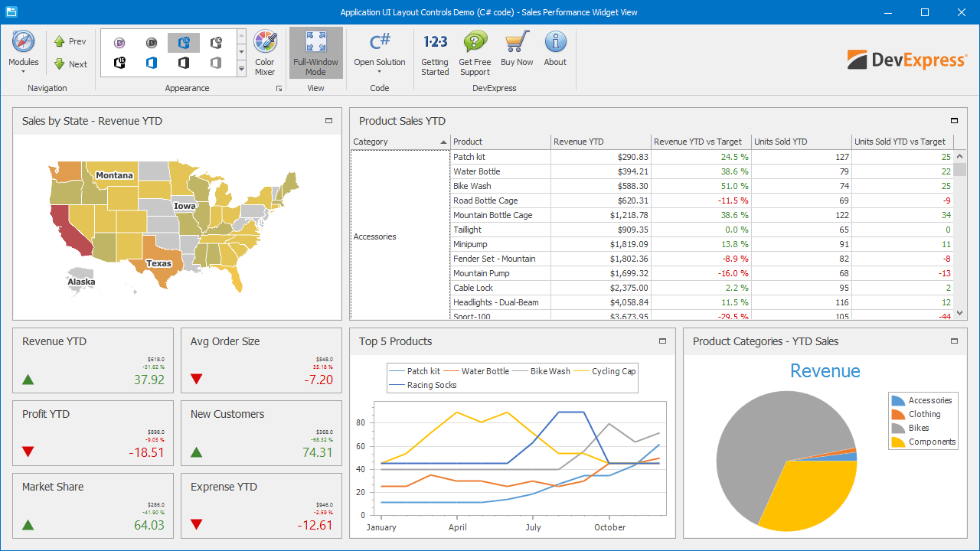Open the Getting Started guide

coord(435,52)
